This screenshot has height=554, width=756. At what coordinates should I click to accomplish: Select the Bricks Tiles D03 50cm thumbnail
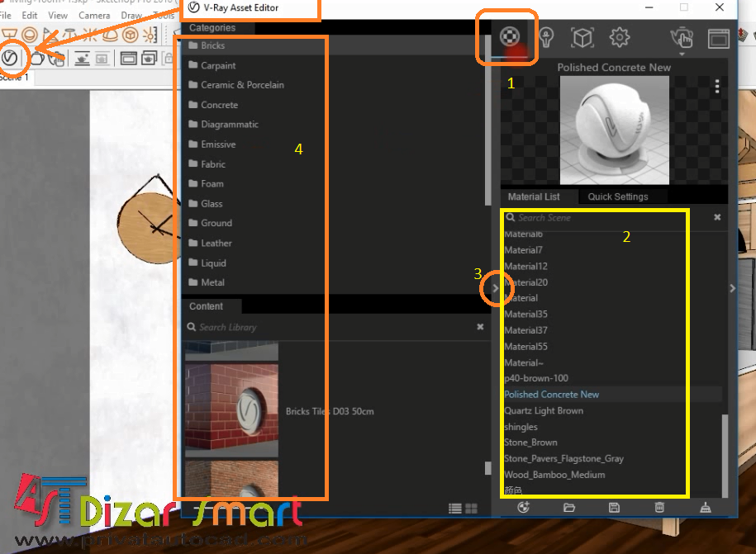pos(232,410)
